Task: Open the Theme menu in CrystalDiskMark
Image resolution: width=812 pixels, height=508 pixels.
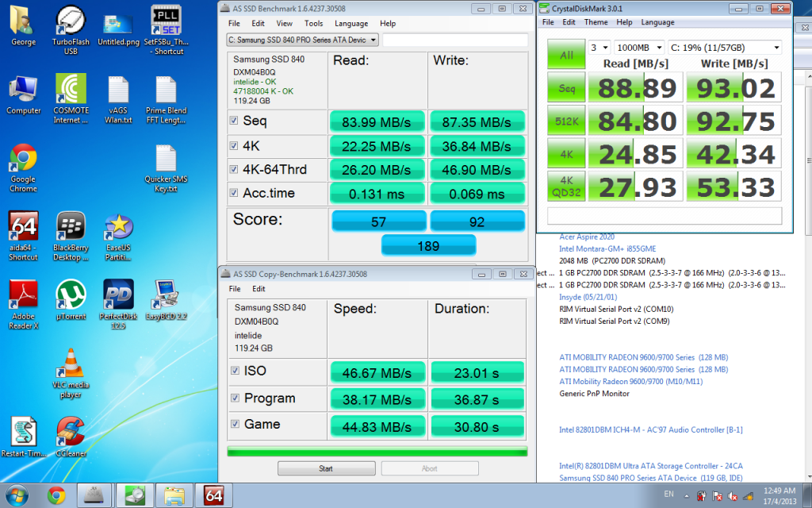Action: tap(596, 22)
